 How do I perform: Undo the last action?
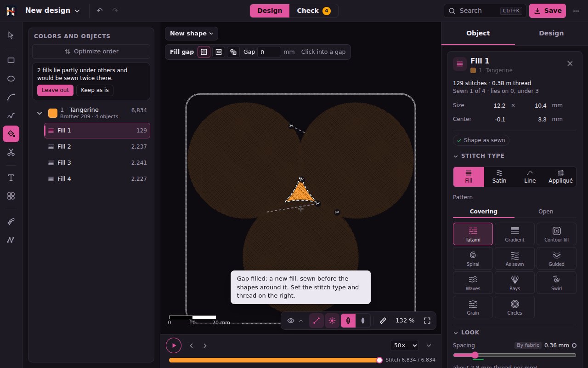[x=100, y=11]
